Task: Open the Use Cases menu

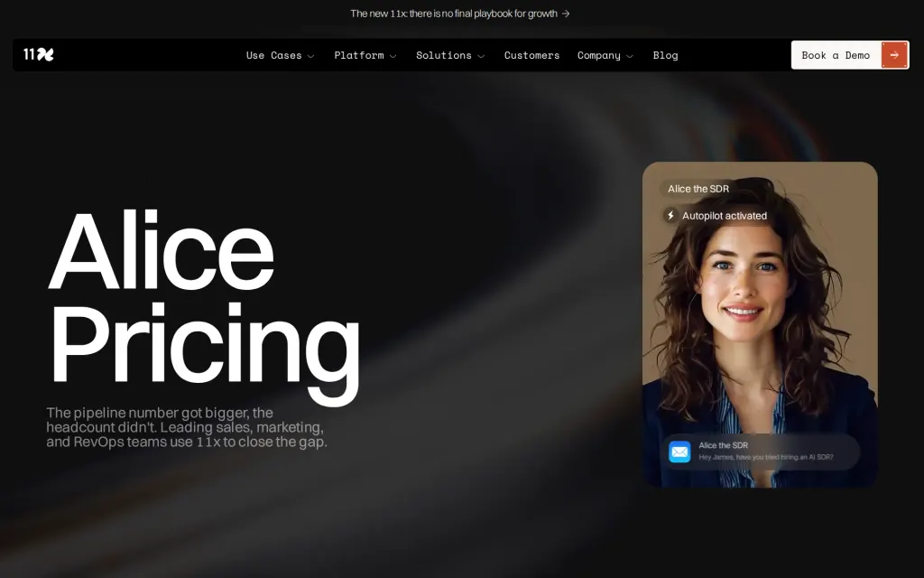Action: (281, 55)
